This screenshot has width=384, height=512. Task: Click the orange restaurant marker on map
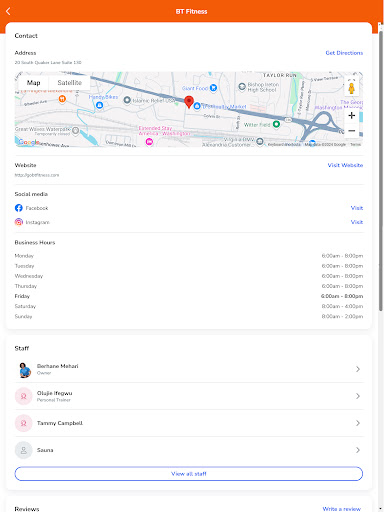[x=62, y=99]
